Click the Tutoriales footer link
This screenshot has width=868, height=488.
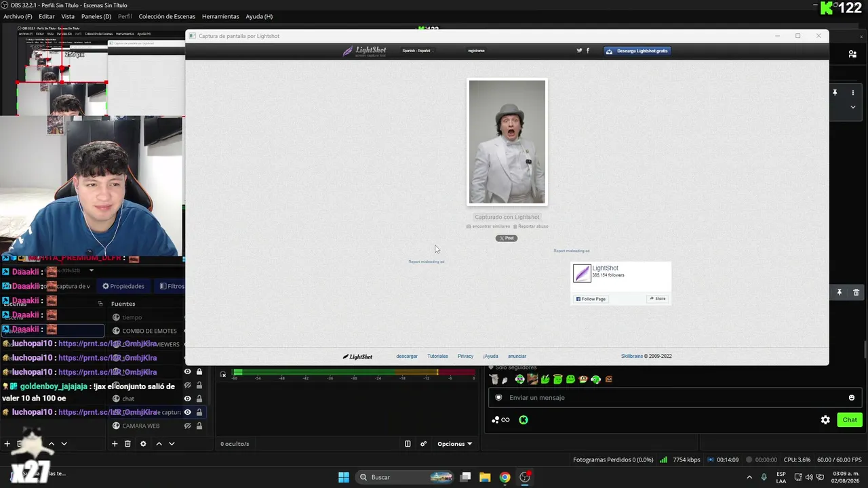[x=437, y=357]
